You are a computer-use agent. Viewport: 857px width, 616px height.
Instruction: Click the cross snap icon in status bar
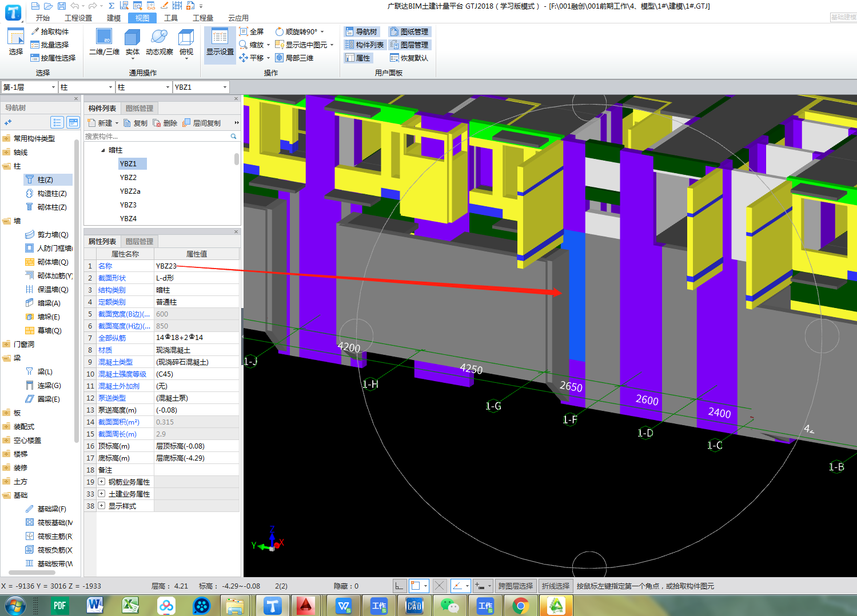click(x=439, y=586)
